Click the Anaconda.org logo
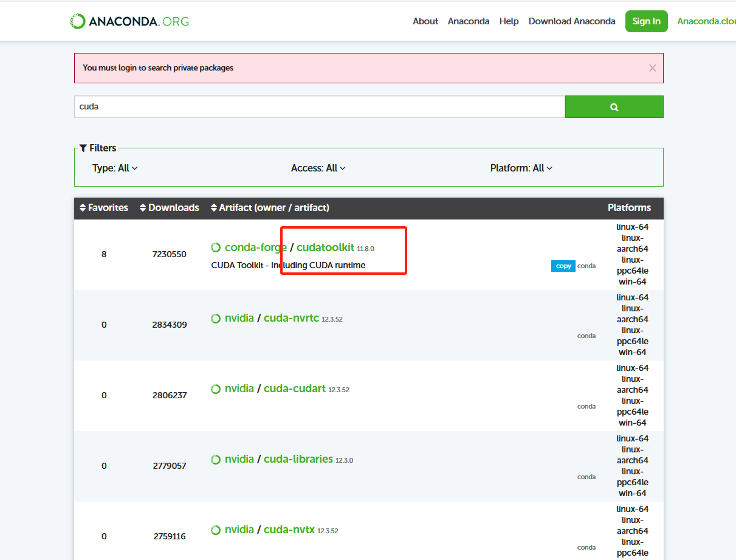The width and height of the screenshot is (736, 560). (129, 21)
